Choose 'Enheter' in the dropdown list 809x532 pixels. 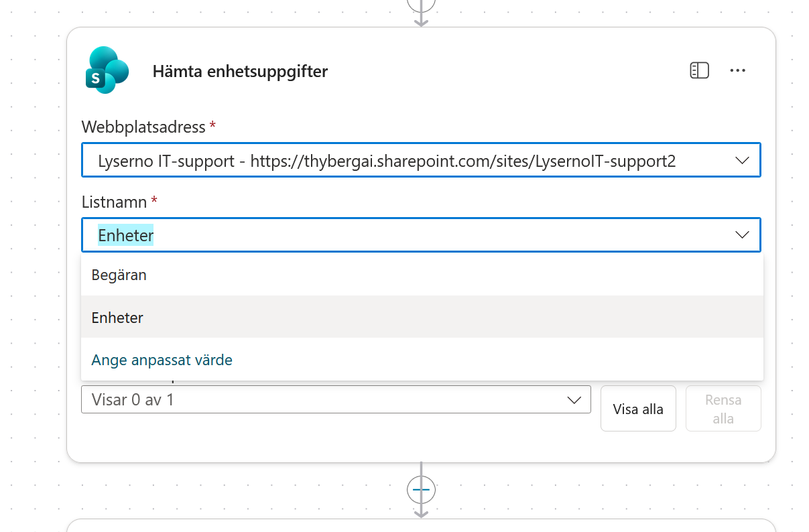(x=422, y=317)
